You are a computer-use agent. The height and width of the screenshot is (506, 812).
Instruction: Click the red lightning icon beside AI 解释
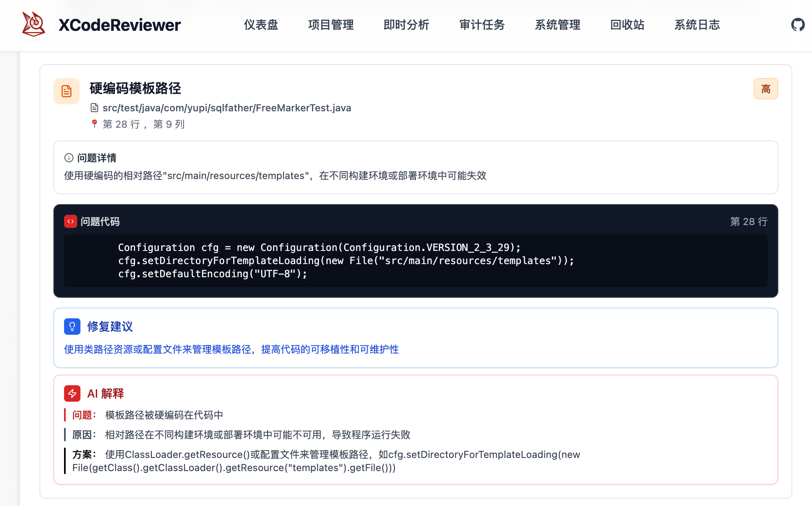tap(72, 393)
